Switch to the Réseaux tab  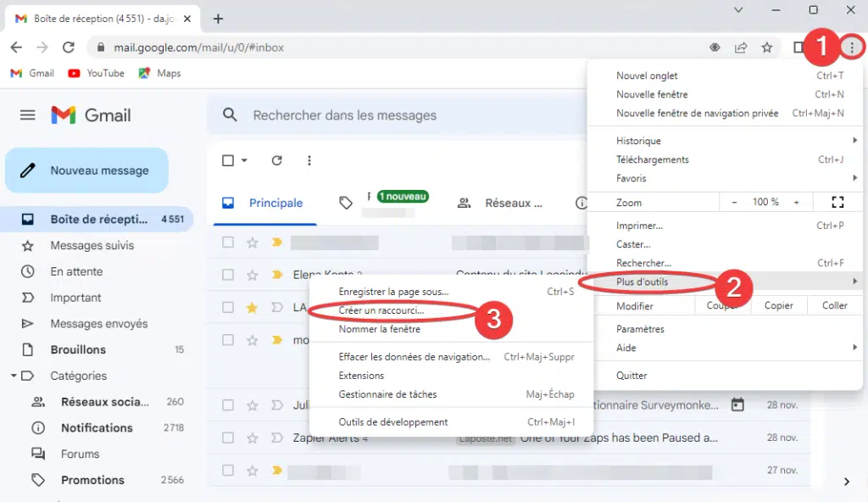tap(500, 203)
